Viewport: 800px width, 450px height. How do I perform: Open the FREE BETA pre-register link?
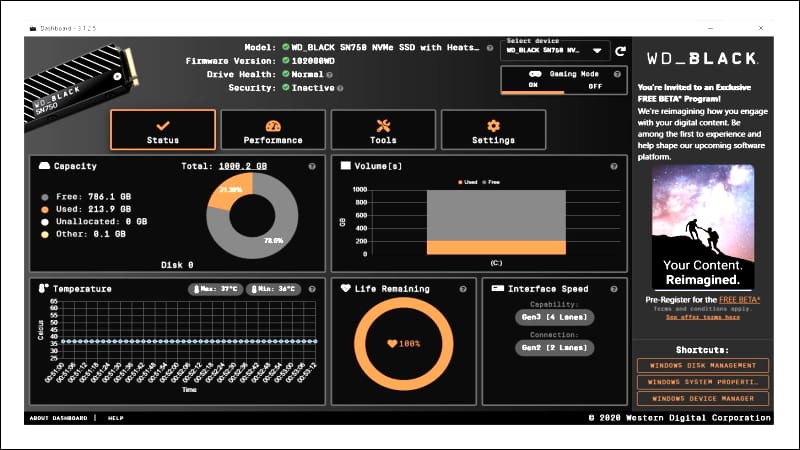tap(739, 300)
